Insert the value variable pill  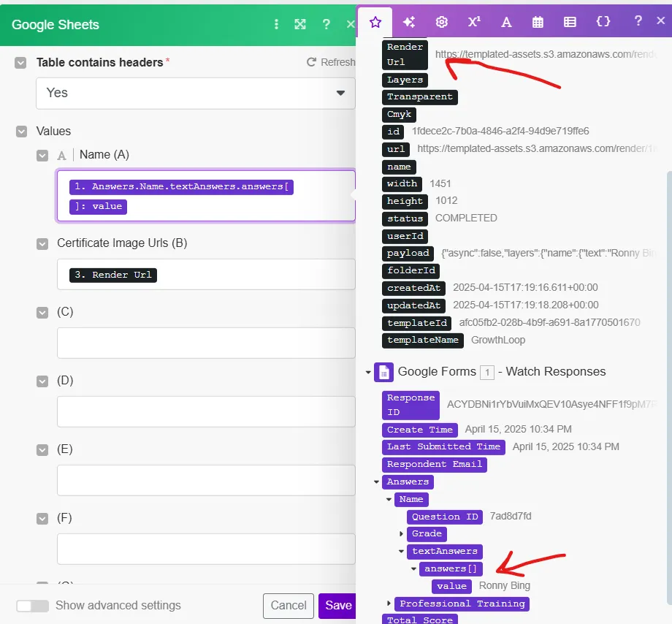point(451,586)
